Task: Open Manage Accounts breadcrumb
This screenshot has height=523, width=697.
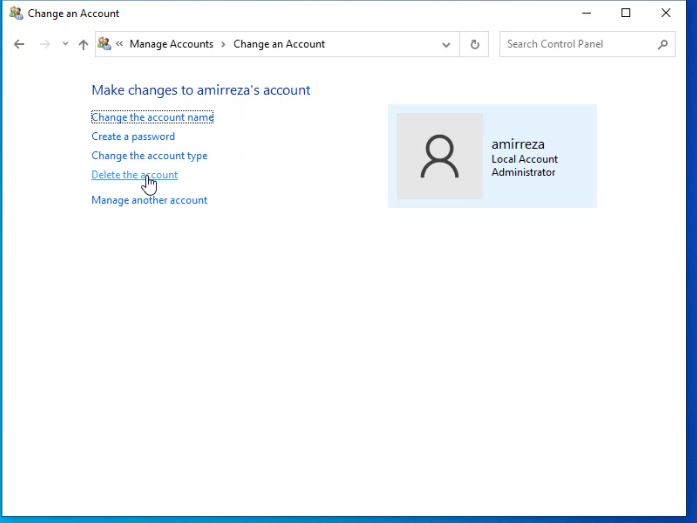Action: (171, 44)
